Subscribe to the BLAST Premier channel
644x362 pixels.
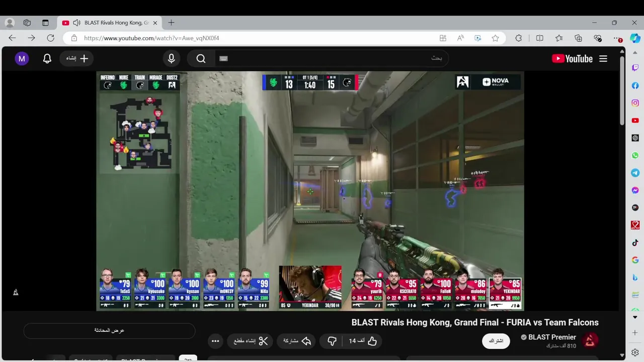coord(496,341)
